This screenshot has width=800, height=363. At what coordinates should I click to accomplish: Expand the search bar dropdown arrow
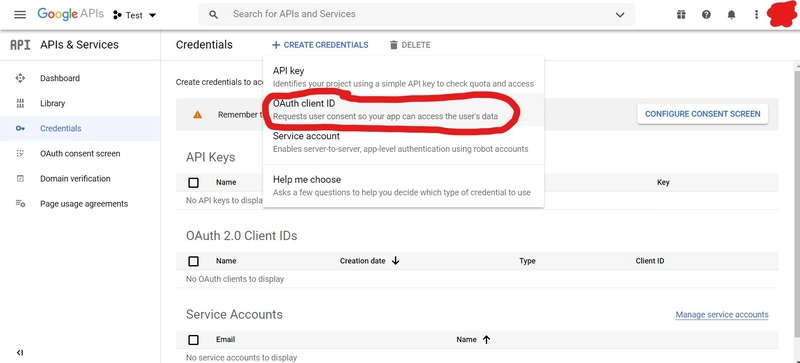pos(620,15)
